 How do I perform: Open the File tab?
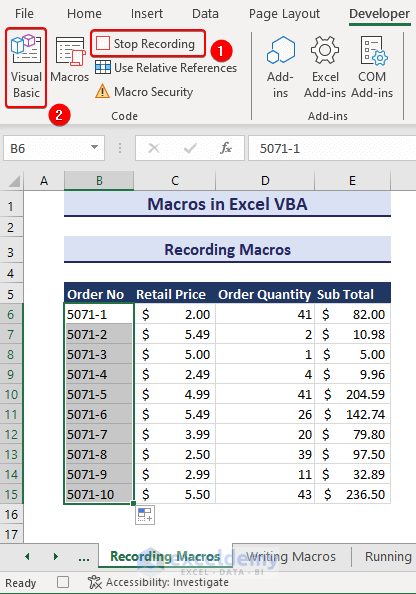[x=24, y=14]
